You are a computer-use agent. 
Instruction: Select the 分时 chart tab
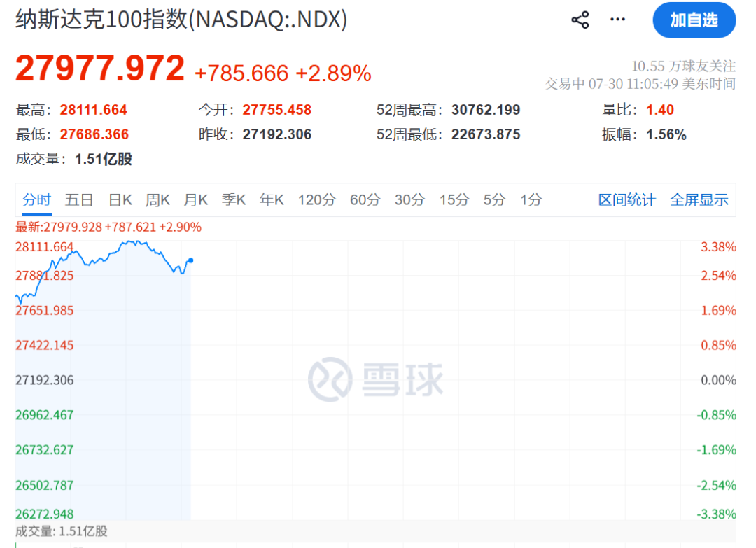pyautogui.click(x=36, y=199)
